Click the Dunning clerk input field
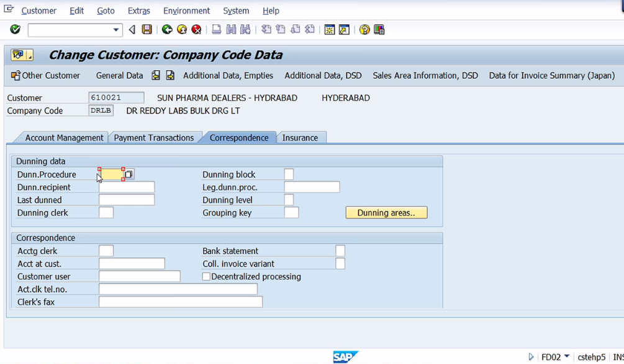Viewport: 624px width, 364px height. 106,213
